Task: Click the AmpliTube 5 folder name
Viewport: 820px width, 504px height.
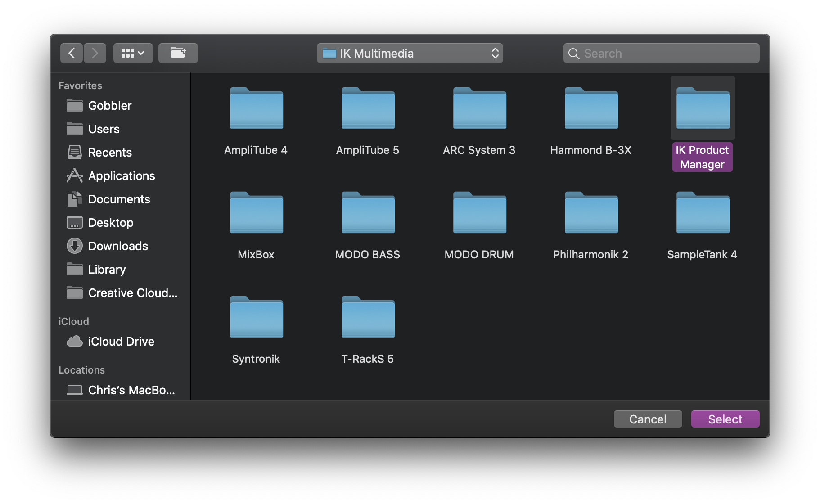Action: click(368, 150)
